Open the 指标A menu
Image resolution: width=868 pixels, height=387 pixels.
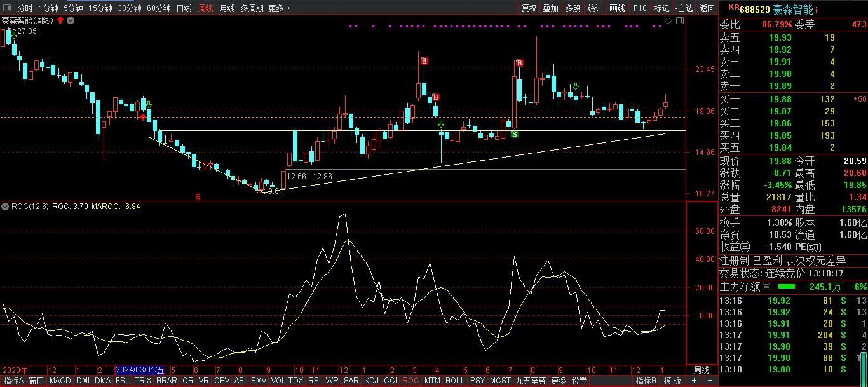point(13,381)
